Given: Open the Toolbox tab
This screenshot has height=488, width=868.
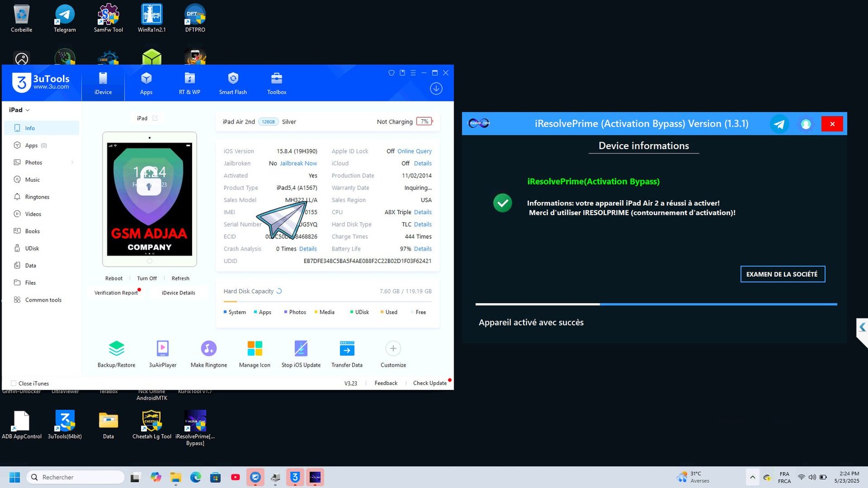Looking at the screenshot, I should point(277,83).
